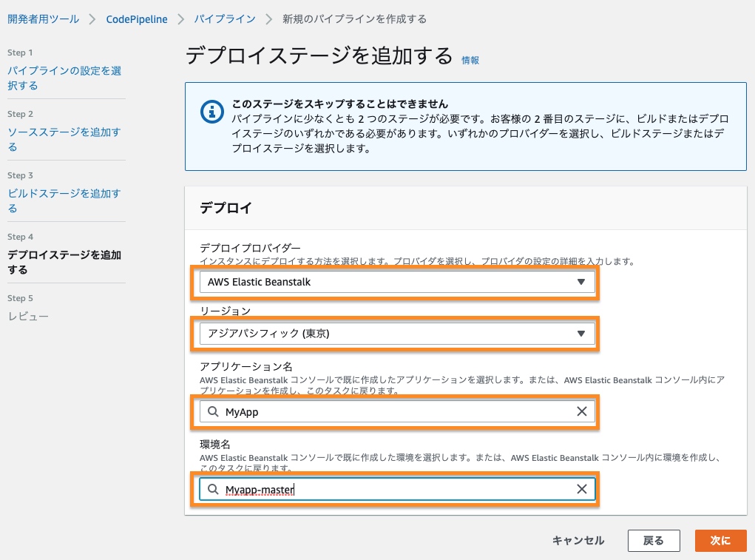This screenshot has height=560, width=755.
Task: Jump to Step 2 ソースステージを追加する
Action: 64,139
